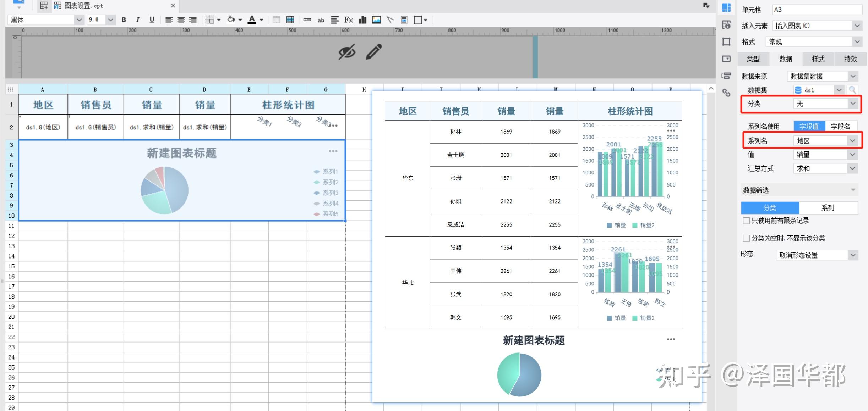The height and width of the screenshot is (411, 868).
Task: Enable the 分类为空时,不显示该分类 checkbox
Action: pos(746,238)
